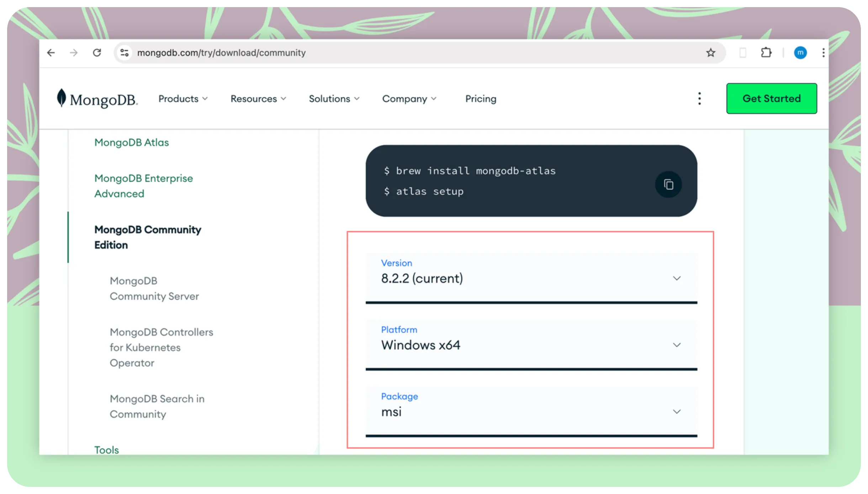Select MongoDB Community Server in sidebar
The image size is (868, 494).
point(154,288)
